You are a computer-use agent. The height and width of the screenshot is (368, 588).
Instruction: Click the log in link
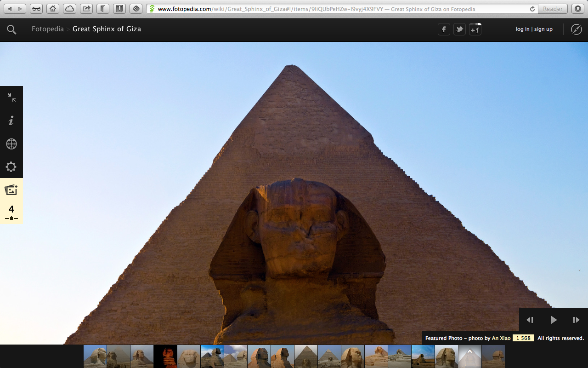coord(523,29)
